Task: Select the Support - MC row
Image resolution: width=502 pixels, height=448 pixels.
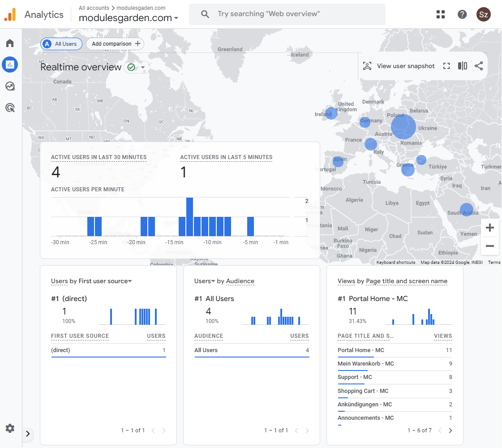Action: pyautogui.click(x=395, y=377)
